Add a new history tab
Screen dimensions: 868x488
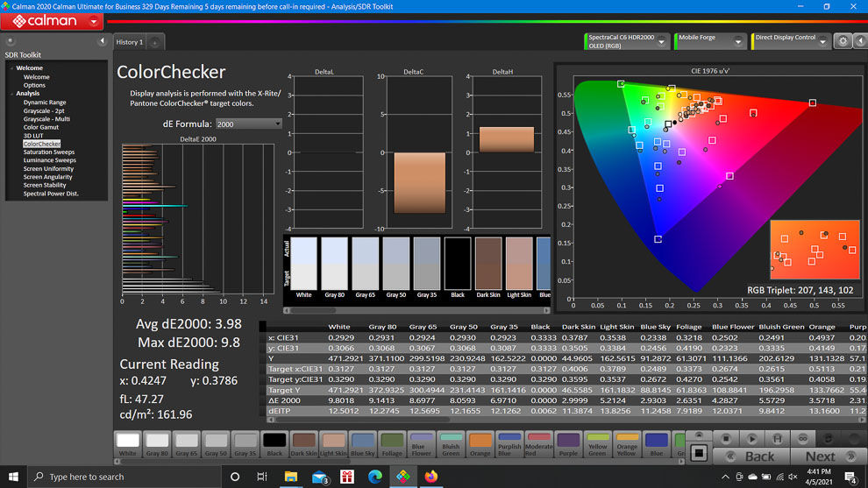(x=155, y=42)
